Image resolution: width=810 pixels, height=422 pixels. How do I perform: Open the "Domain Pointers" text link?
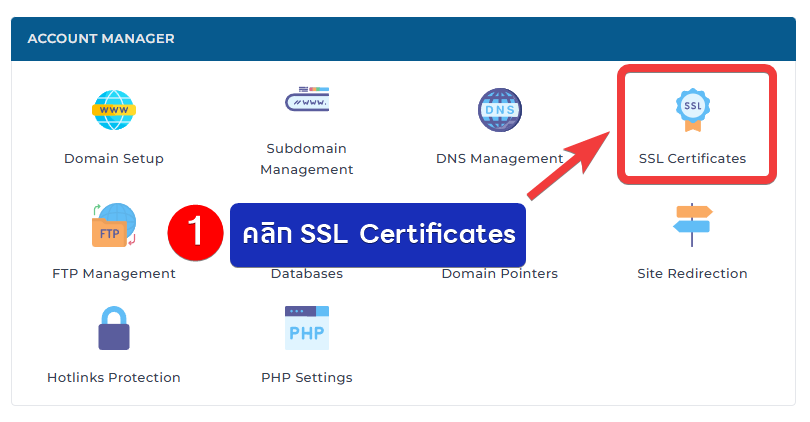(499, 274)
